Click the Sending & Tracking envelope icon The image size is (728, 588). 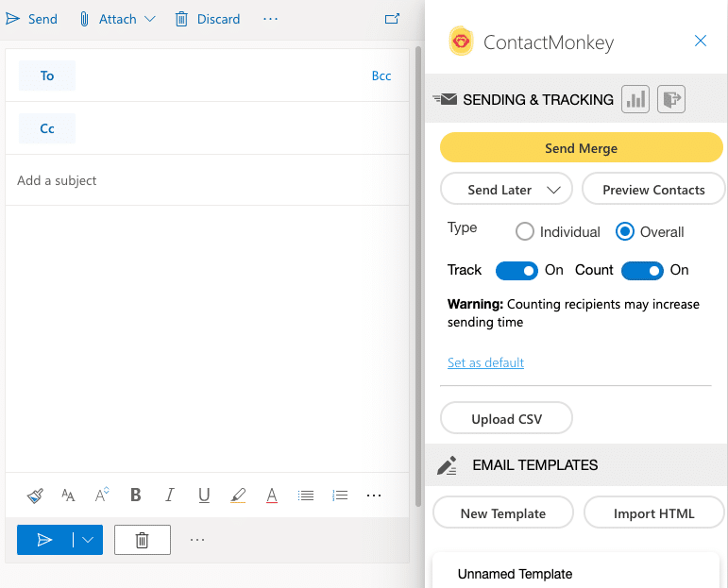coord(445,99)
